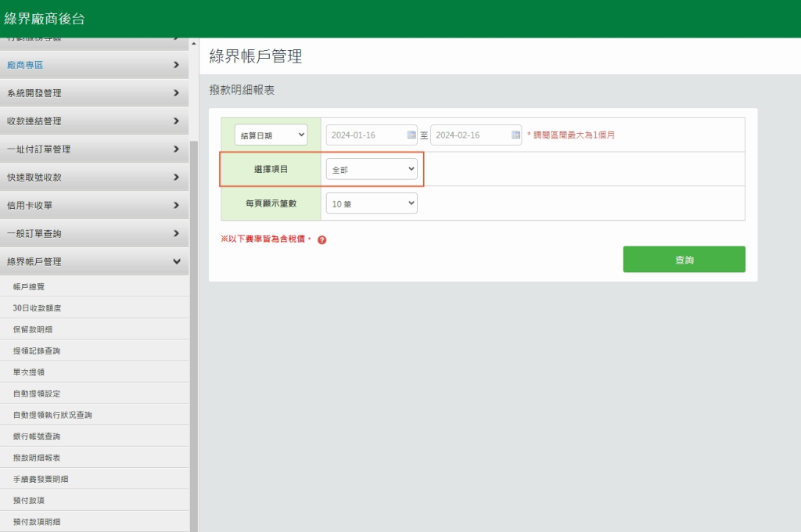Open the end date calendar picker icon
This screenshot has width=801, height=532.
click(x=515, y=135)
